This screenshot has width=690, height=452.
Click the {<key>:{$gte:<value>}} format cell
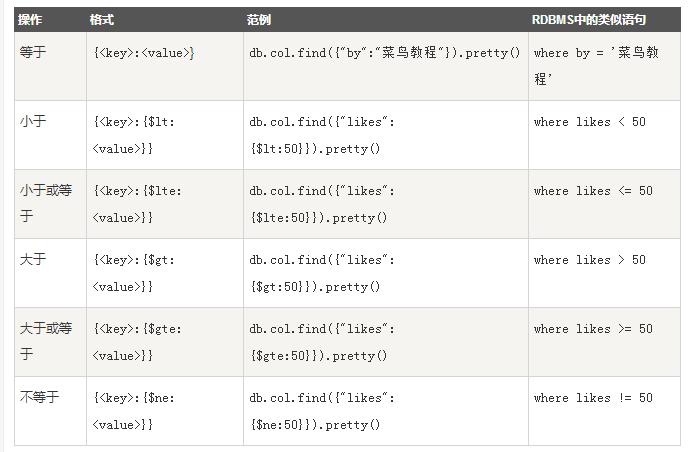click(165, 342)
